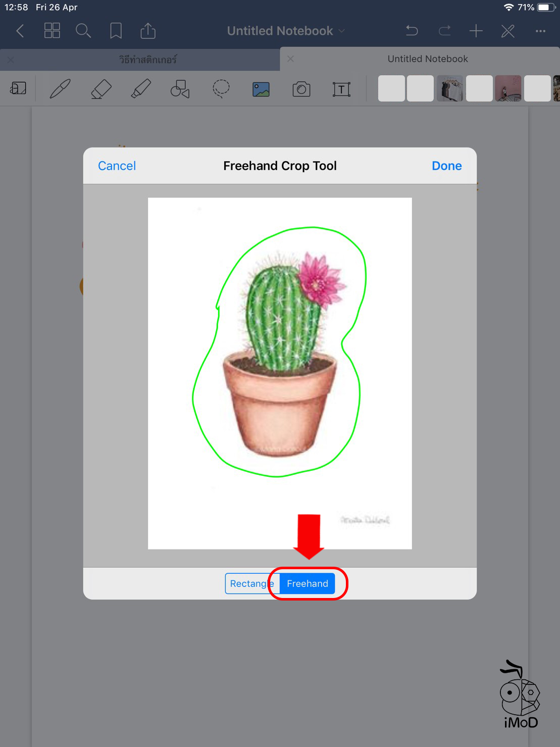Viewport: 560px width, 747px height.
Task: Open the Image insert tool
Action: (x=261, y=89)
